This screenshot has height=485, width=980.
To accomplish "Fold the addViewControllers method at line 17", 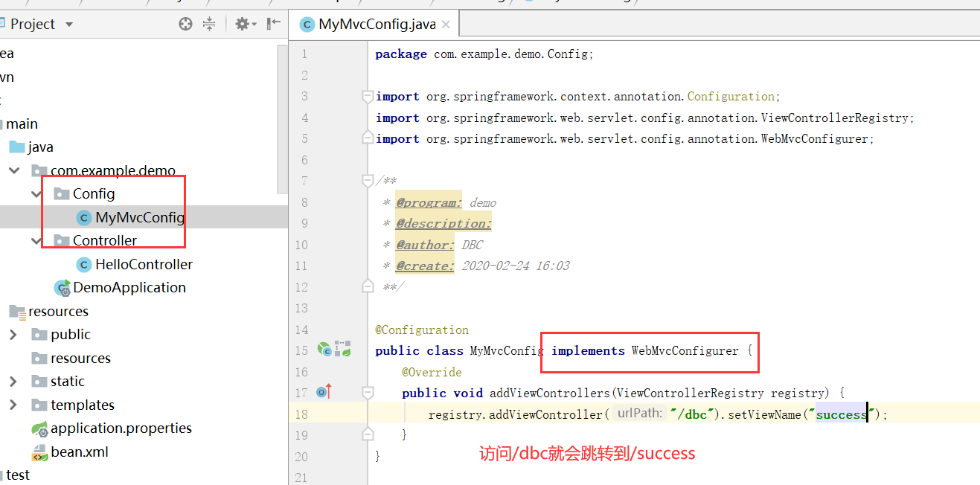I will click(367, 392).
